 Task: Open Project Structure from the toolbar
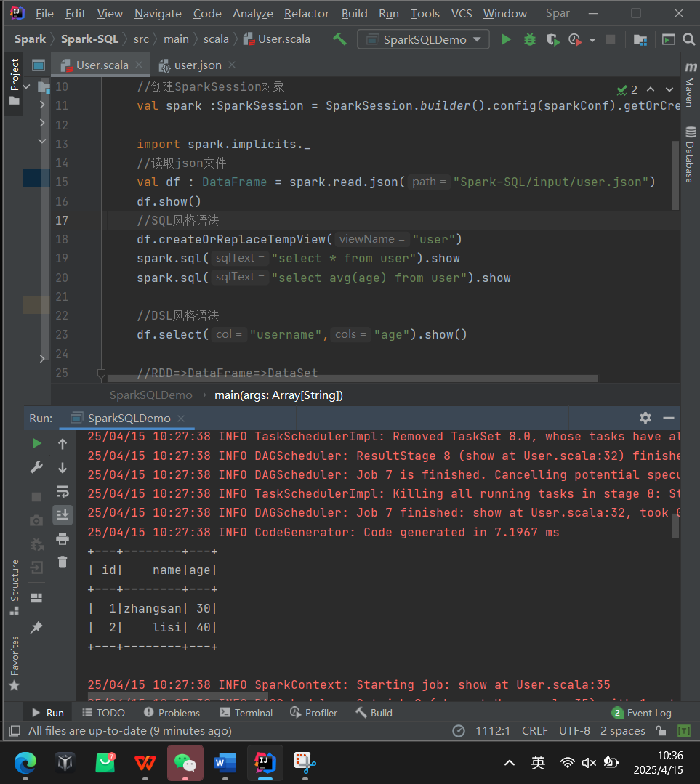click(x=640, y=39)
